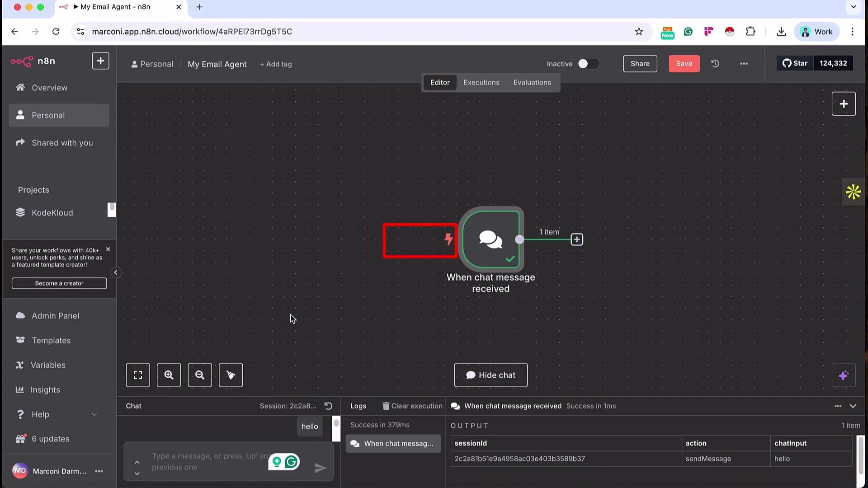868x488 pixels.
Task: Open the MD user avatar
Action: 20,471
